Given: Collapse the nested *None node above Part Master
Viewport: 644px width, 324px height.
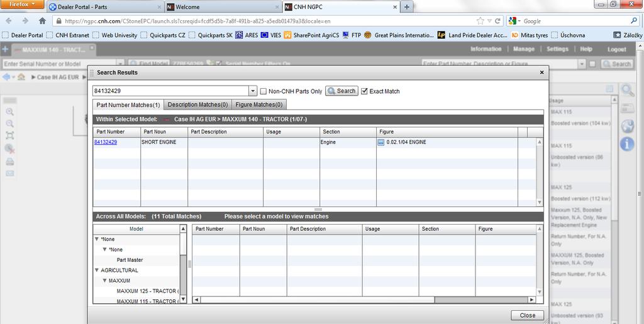Looking at the screenshot, I should [105, 249].
